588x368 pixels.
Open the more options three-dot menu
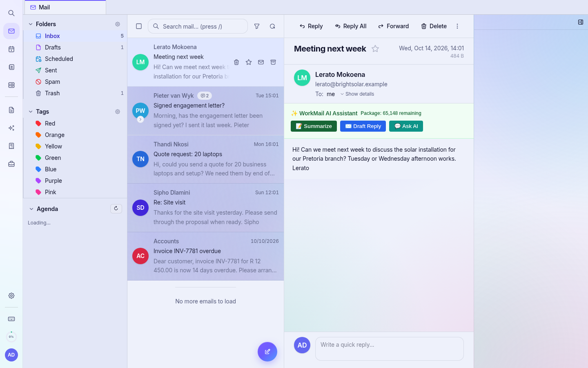point(457,26)
